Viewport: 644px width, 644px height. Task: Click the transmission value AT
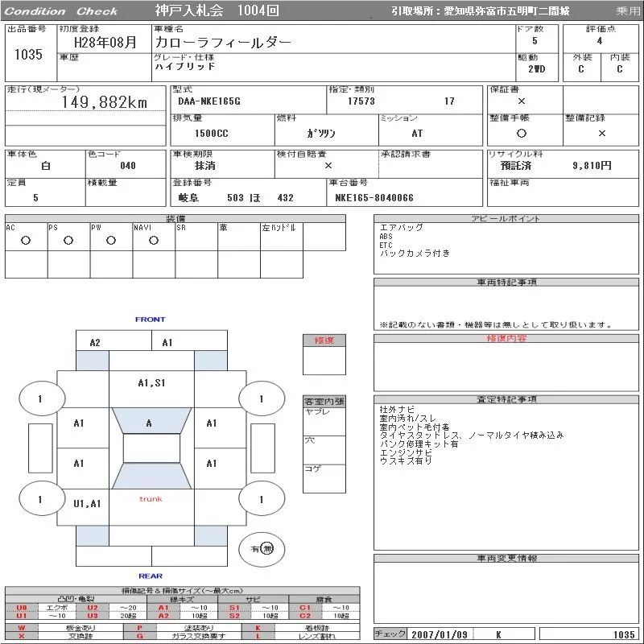pyautogui.click(x=417, y=133)
